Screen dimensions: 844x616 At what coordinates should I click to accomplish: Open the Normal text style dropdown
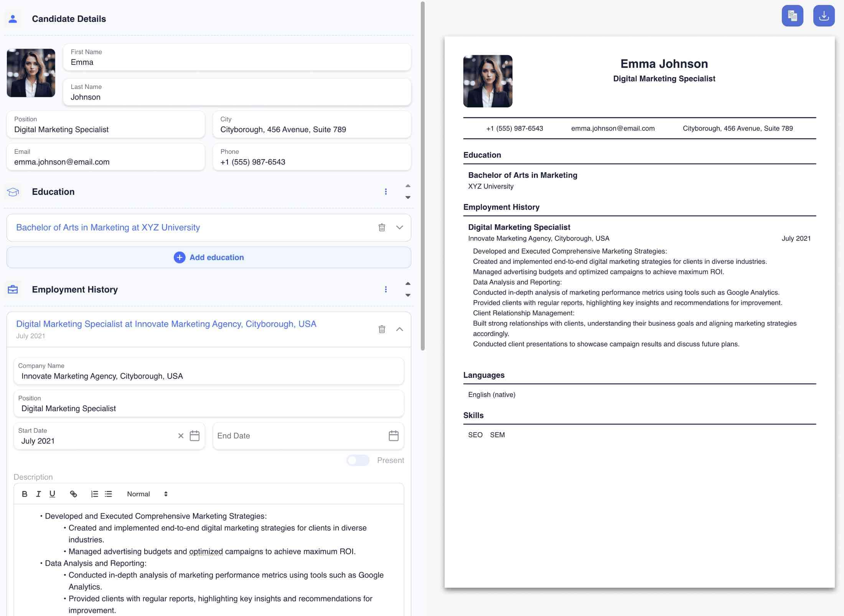147,494
